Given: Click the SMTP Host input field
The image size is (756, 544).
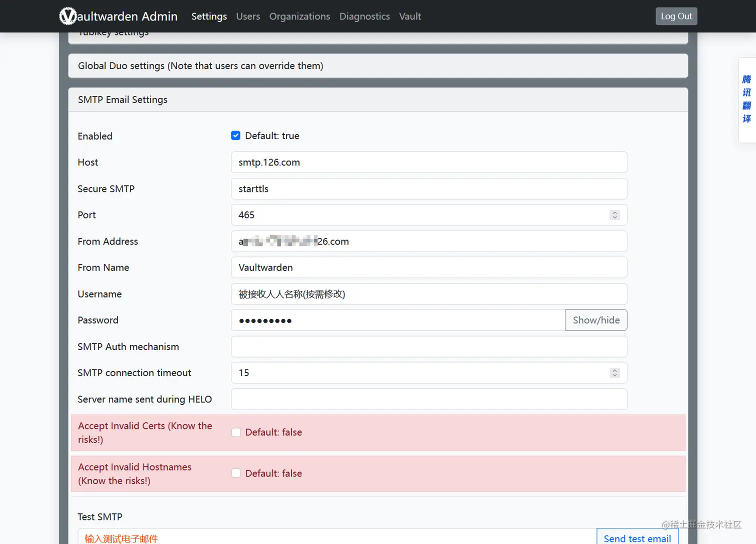Looking at the screenshot, I should click(428, 162).
